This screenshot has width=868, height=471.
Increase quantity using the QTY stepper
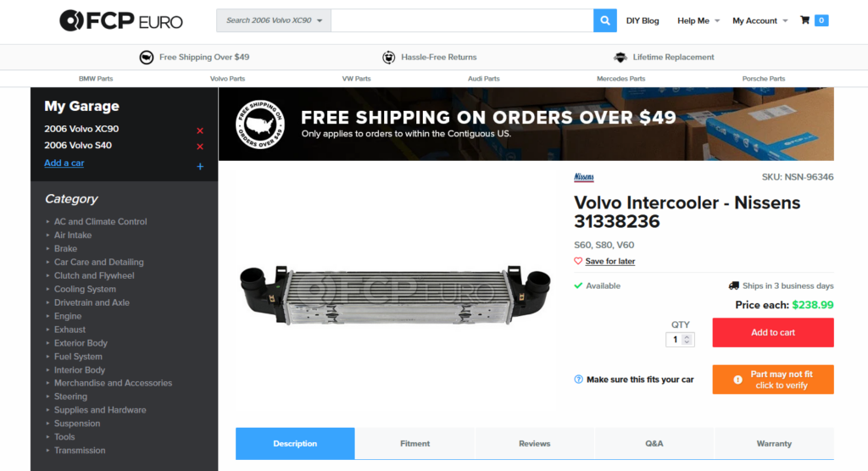tap(687, 336)
